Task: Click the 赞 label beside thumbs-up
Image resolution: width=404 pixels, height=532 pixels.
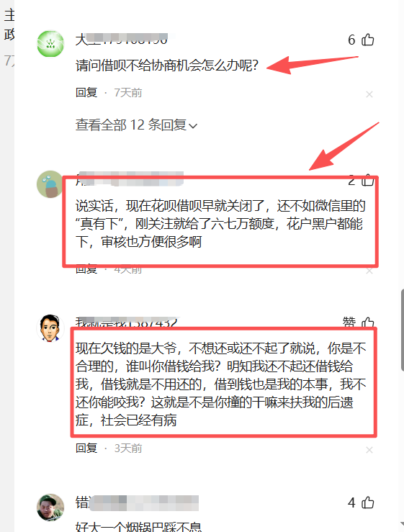Action: point(349,323)
